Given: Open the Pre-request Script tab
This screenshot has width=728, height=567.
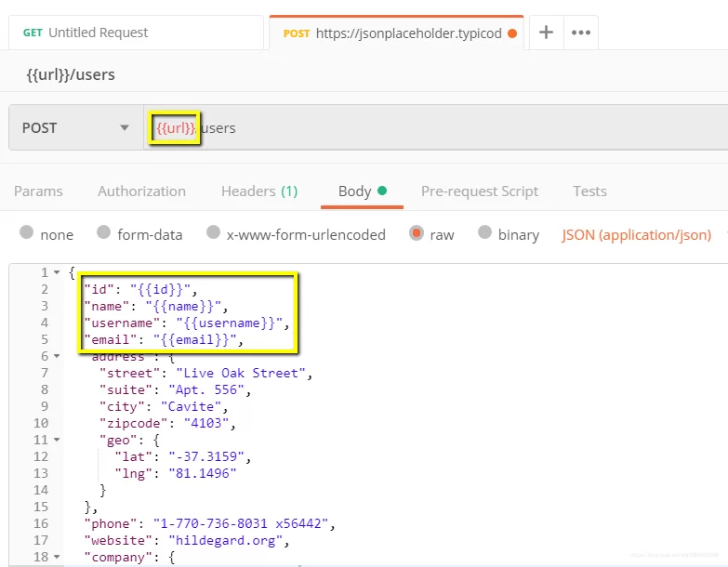Looking at the screenshot, I should pyautogui.click(x=480, y=191).
